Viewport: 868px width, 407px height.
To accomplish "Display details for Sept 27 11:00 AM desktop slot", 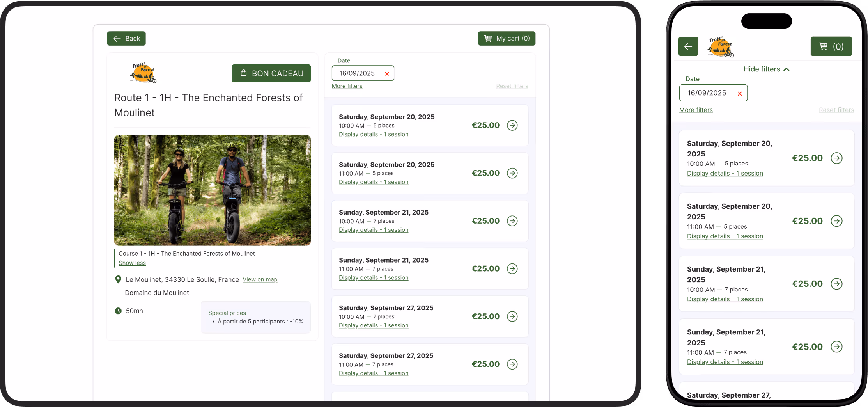I will click(374, 373).
